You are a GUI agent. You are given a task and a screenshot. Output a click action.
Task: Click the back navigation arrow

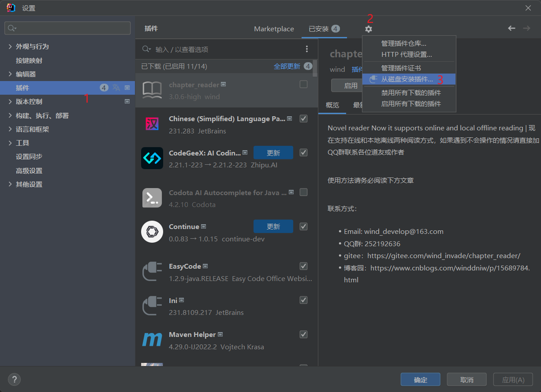pyautogui.click(x=511, y=28)
